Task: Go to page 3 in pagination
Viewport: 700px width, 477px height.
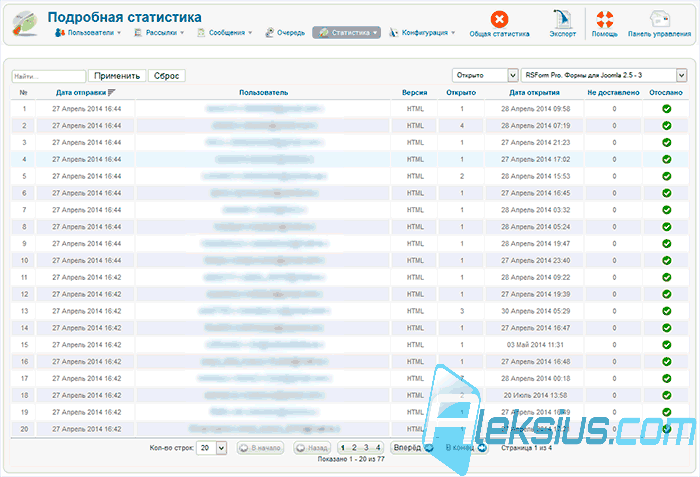Action: click(x=366, y=448)
